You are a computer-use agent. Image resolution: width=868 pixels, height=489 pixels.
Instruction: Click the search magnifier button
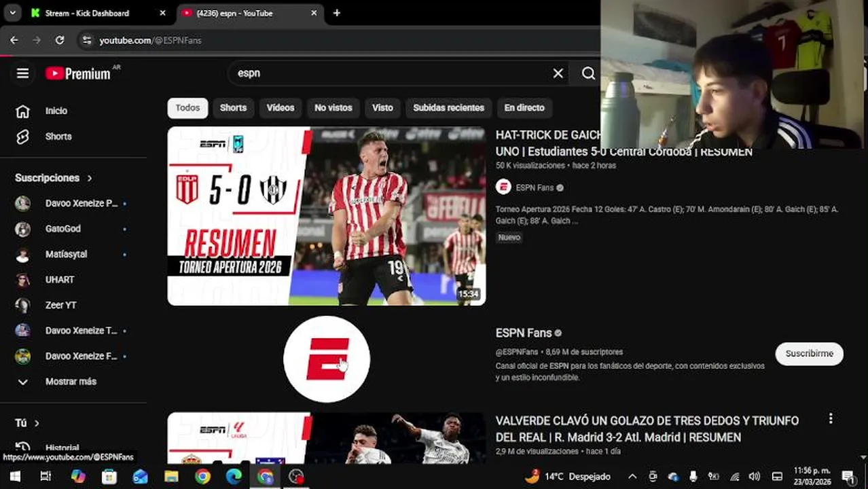(588, 73)
